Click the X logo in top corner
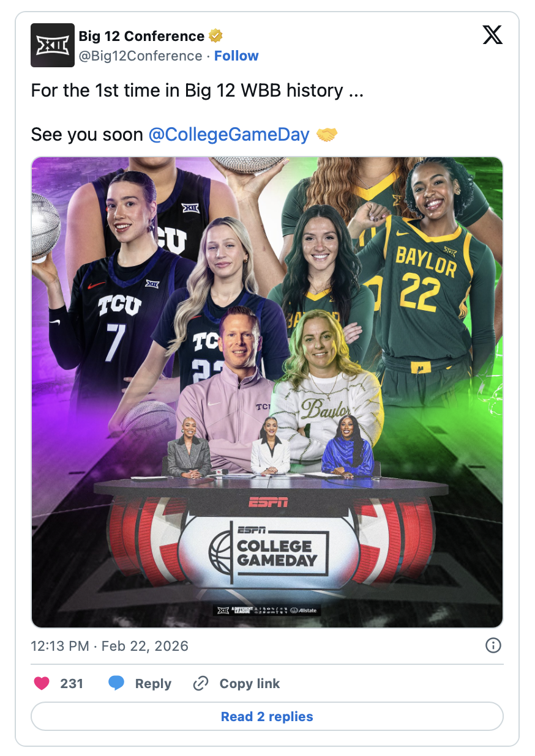The width and height of the screenshot is (535, 756). pyautogui.click(x=492, y=35)
